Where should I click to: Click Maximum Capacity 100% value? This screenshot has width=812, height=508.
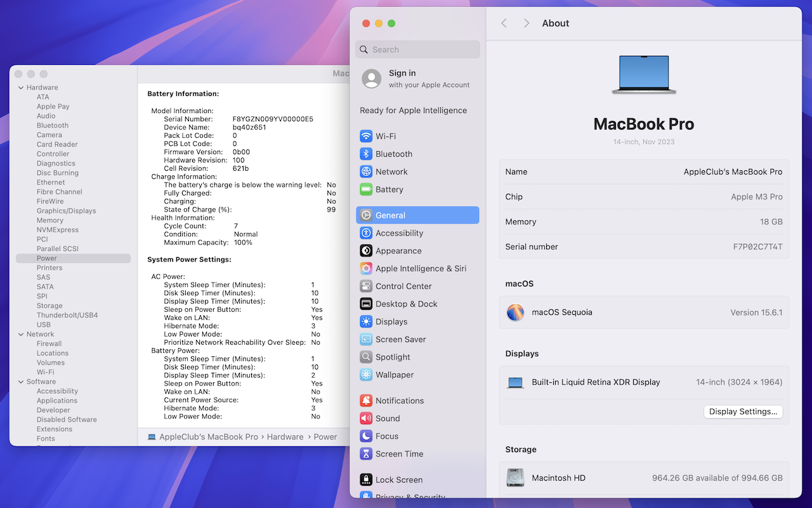pyautogui.click(x=243, y=243)
